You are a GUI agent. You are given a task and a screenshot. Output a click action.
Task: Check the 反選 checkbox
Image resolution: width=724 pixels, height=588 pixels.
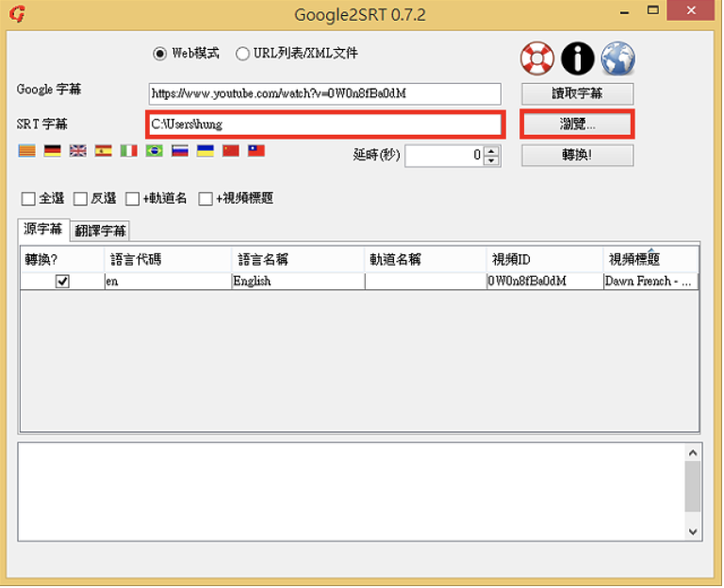pos(80,199)
